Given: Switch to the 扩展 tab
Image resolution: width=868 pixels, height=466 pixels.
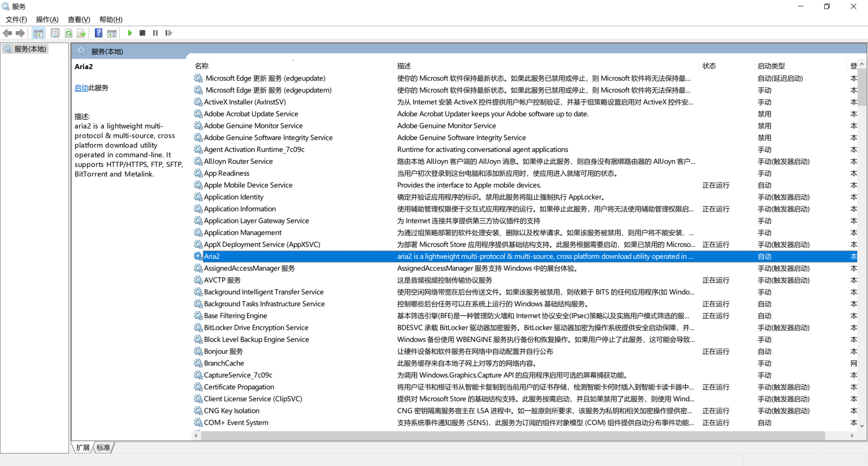Looking at the screenshot, I should click(83, 447).
